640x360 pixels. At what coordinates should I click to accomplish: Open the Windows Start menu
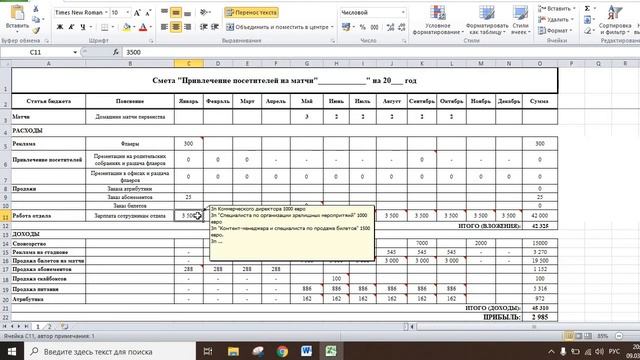click(x=11, y=351)
